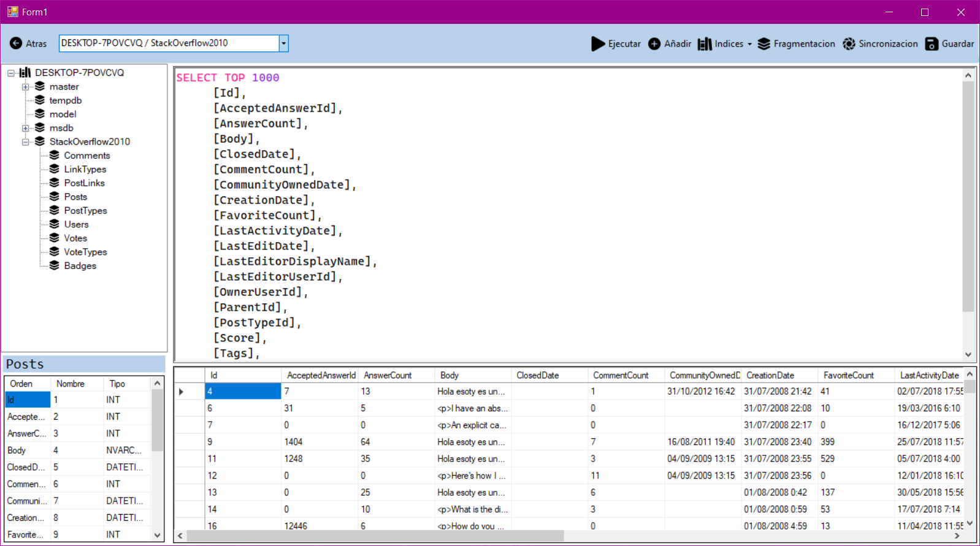
Task: Click the master database icon
Action: click(x=40, y=86)
